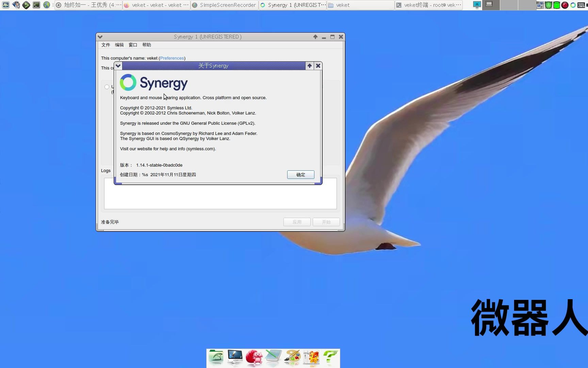Open the 文件 menu in Synergy
This screenshot has width=588, height=368.
(105, 45)
